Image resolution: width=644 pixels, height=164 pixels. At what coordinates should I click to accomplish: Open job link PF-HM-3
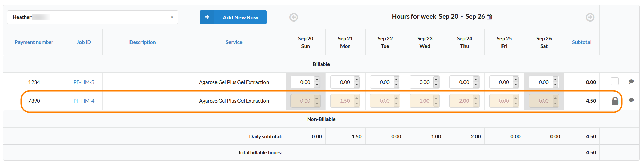pos(84,82)
